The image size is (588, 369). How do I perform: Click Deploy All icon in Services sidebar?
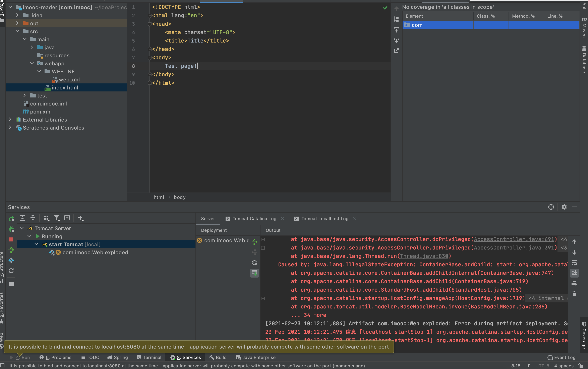[11, 250]
